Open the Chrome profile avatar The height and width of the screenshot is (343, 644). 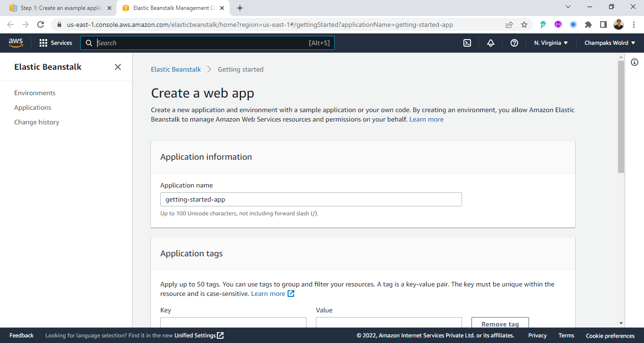[x=619, y=24]
